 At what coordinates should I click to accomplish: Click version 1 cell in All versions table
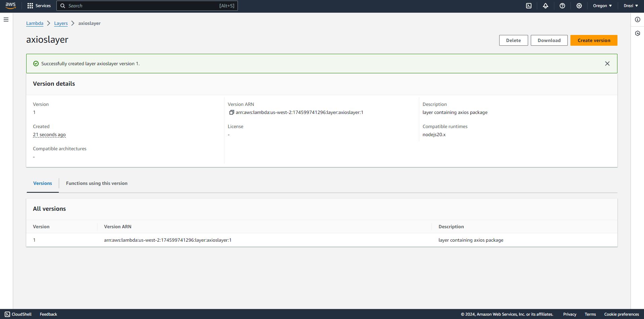[x=34, y=240]
